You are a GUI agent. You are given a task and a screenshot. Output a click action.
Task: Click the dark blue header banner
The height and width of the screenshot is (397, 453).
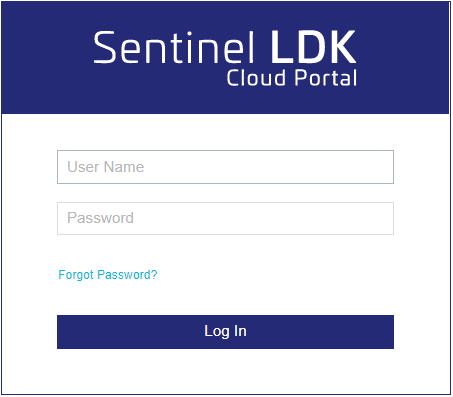coord(225,57)
